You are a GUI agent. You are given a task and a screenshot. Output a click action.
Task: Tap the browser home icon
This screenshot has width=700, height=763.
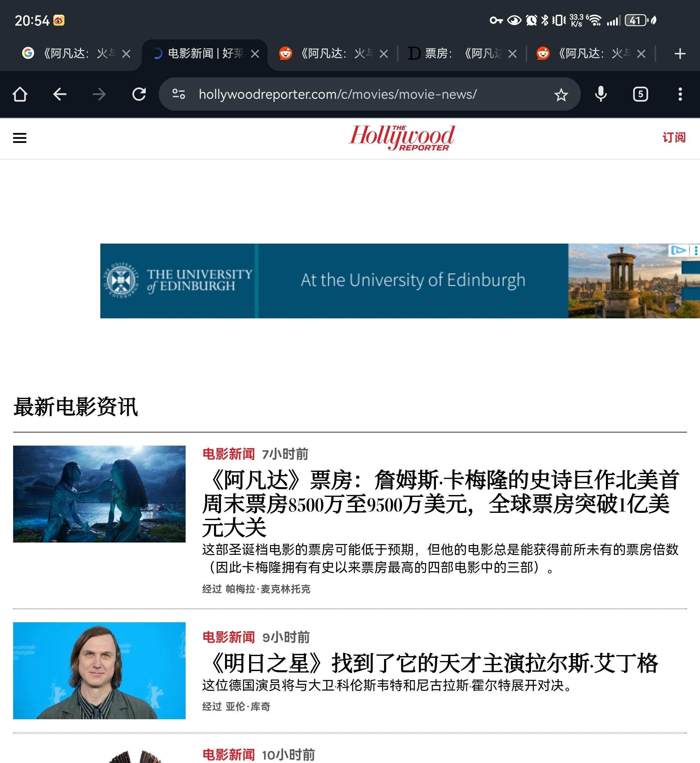(20, 94)
